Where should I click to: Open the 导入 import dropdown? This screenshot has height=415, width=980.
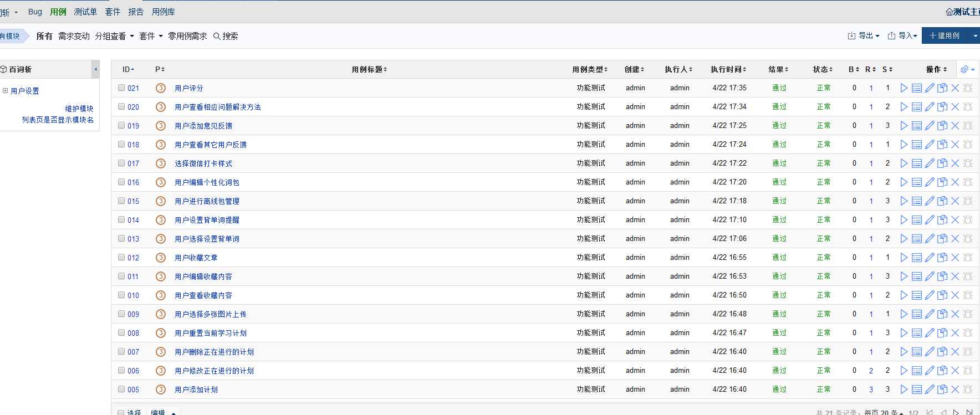(x=902, y=35)
